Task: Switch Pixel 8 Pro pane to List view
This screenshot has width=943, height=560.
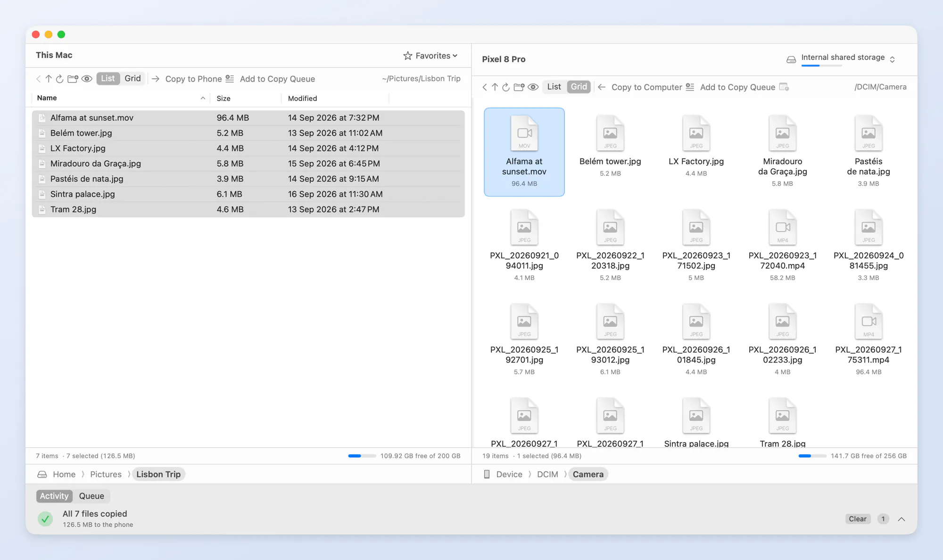Action: click(x=554, y=87)
